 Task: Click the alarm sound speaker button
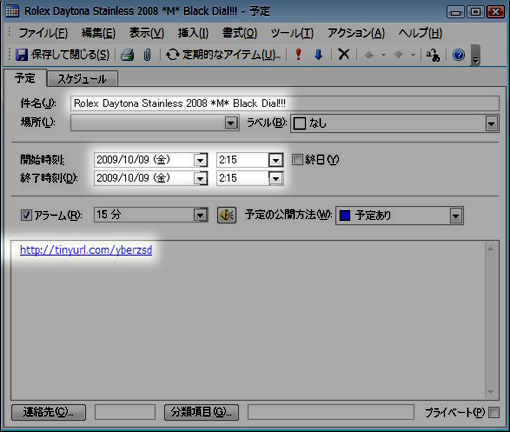(x=227, y=215)
